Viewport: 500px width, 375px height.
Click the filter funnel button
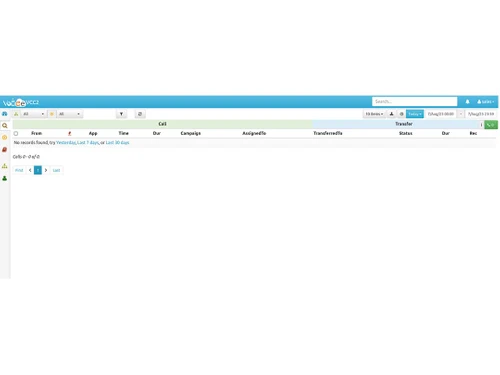[x=121, y=114]
